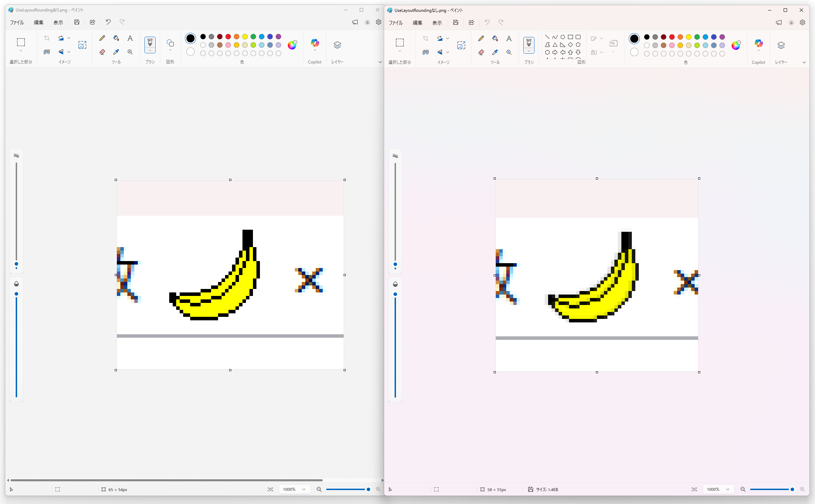Pick the Color picker eyedropper in right window
Image resolution: width=815 pixels, height=504 pixels.
[495, 52]
